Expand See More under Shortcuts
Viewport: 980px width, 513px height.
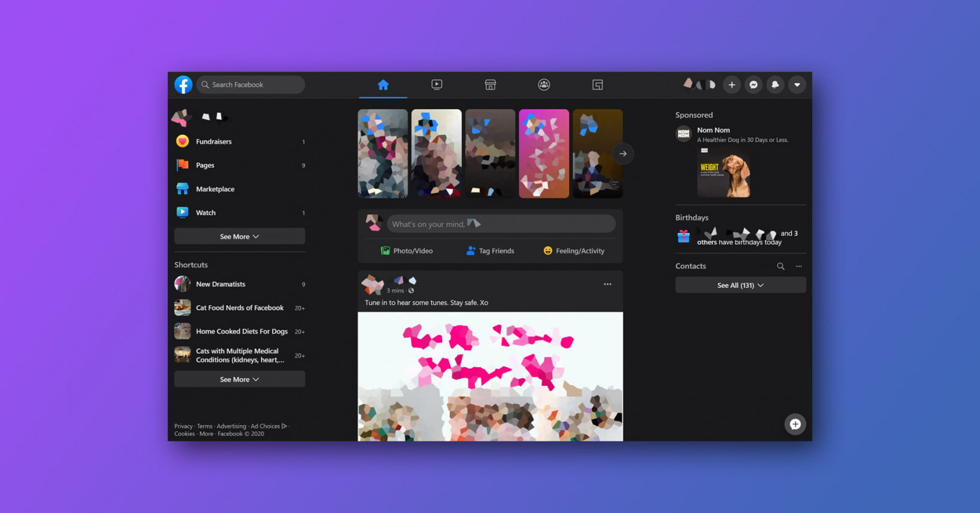240,379
